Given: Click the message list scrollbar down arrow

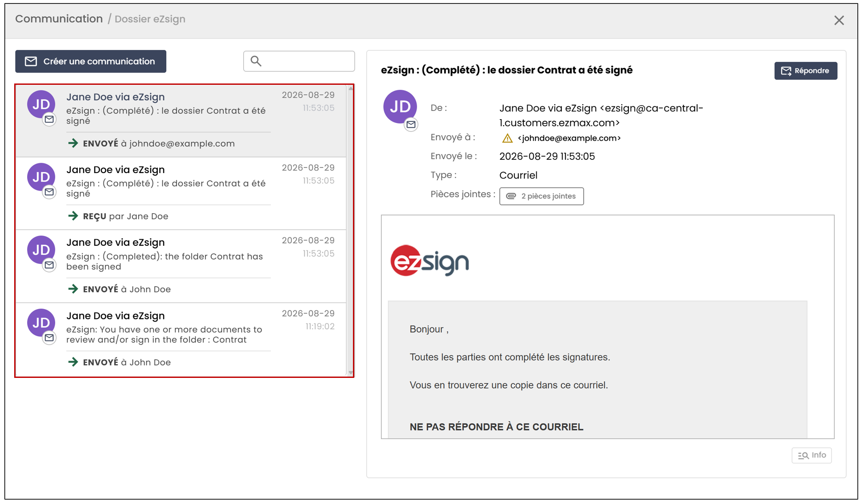Looking at the screenshot, I should pos(351,373).
